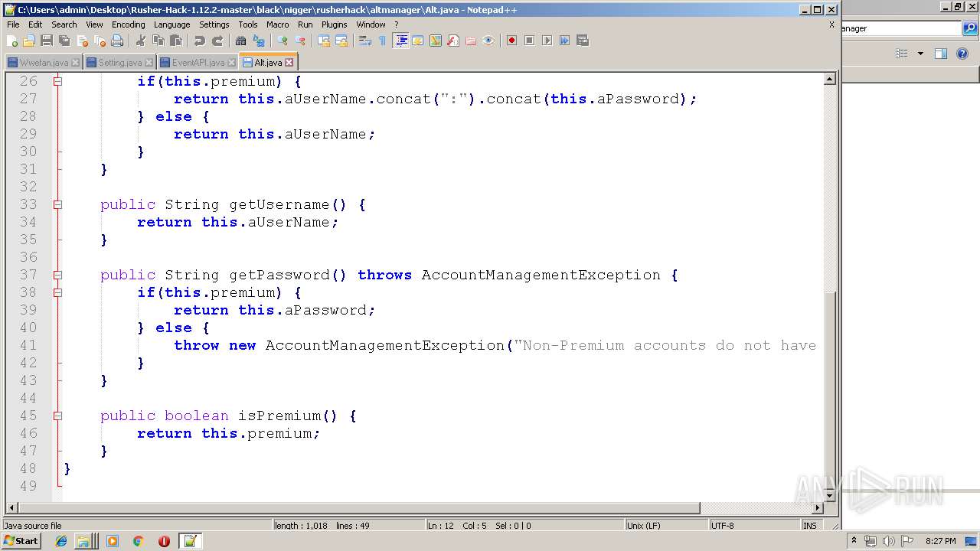
Task: Open Find with the binoculars icon
Action: click(241, 41)
